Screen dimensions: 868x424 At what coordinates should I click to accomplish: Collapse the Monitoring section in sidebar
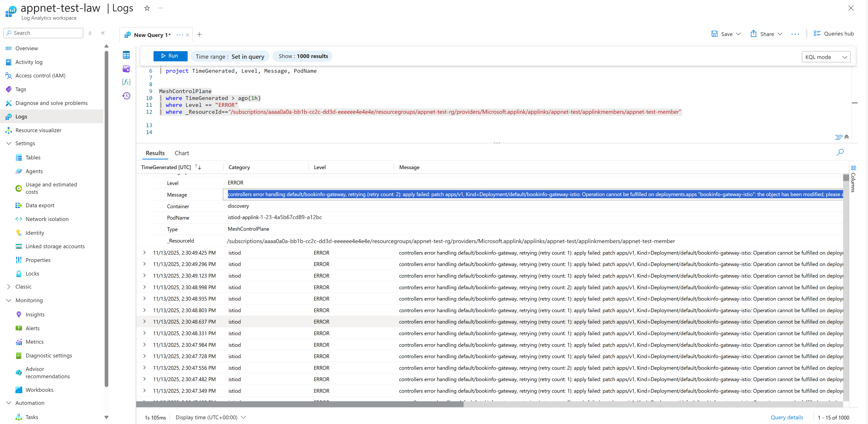click(9, 300)
